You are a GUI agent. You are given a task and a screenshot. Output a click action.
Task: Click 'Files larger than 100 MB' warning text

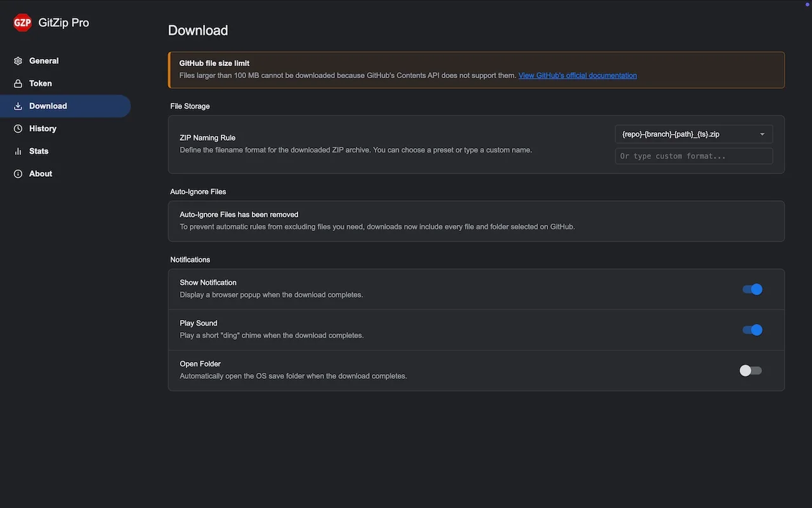point(348,76)
